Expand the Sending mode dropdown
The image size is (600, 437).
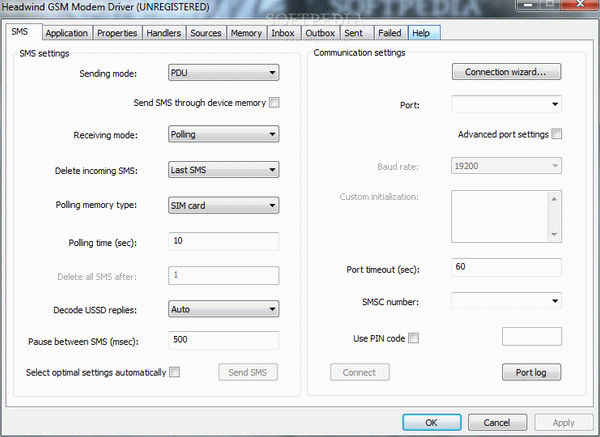(223, 72)
